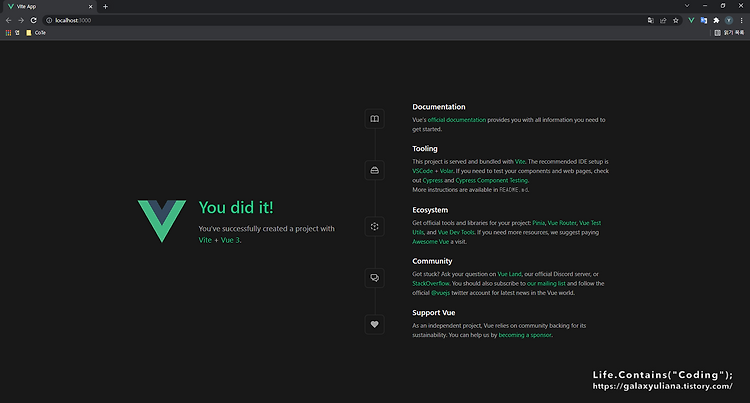Go back using the browser back arrow
Image resolution: width=750 pixels, height=403 pixels.
pos(9,20)
